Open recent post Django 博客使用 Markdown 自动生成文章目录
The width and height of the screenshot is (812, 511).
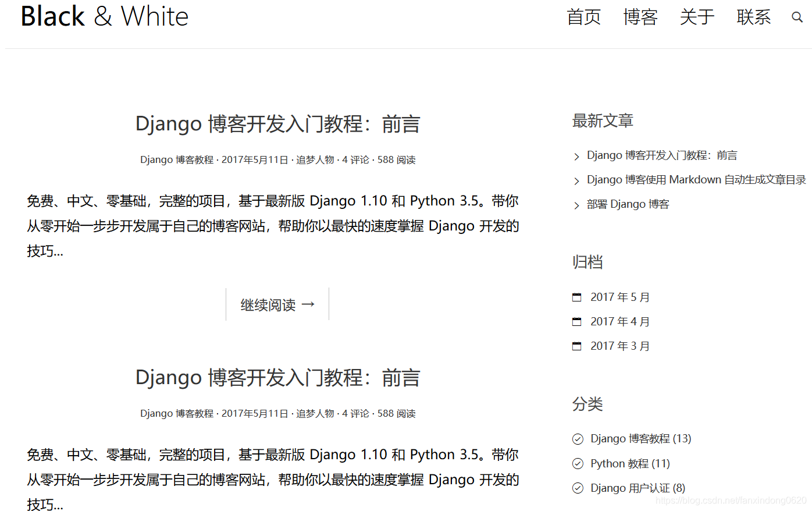[696, 180]
